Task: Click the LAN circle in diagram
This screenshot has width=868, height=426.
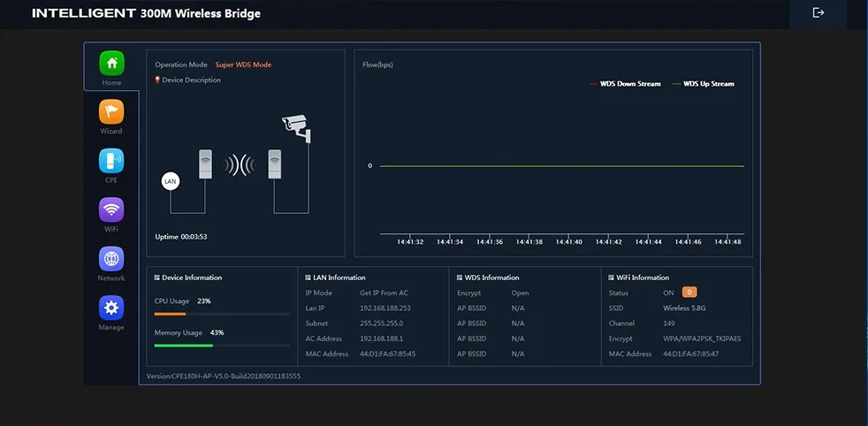Action: [x=171, y=181]
